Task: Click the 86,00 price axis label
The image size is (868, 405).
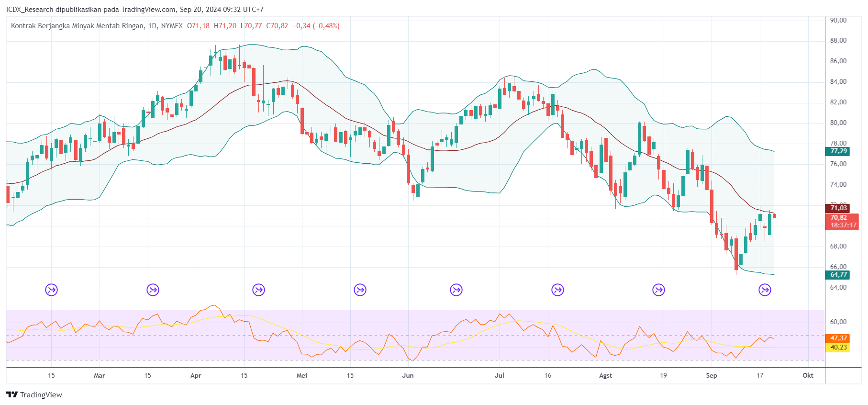Action: [x=838, y=61]
